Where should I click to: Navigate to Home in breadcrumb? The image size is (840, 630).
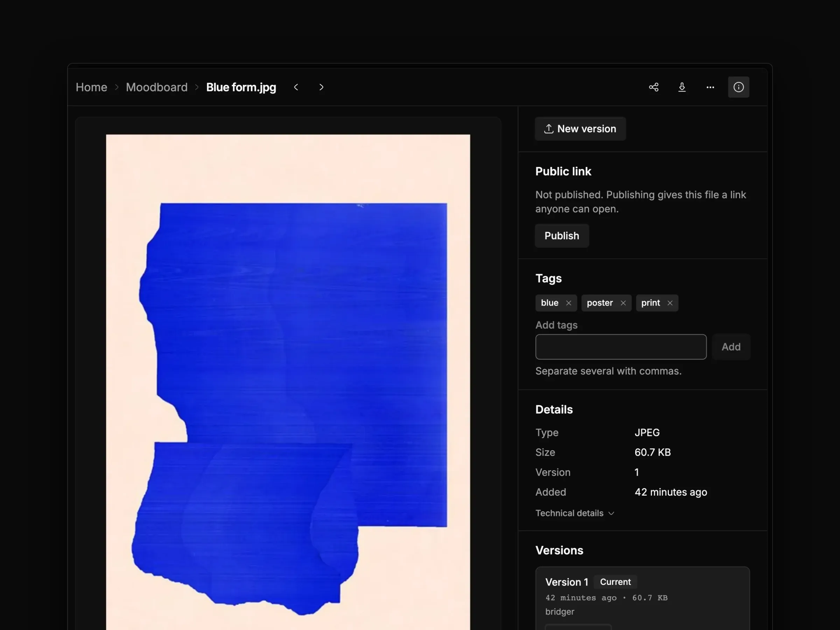click(91, 87)
